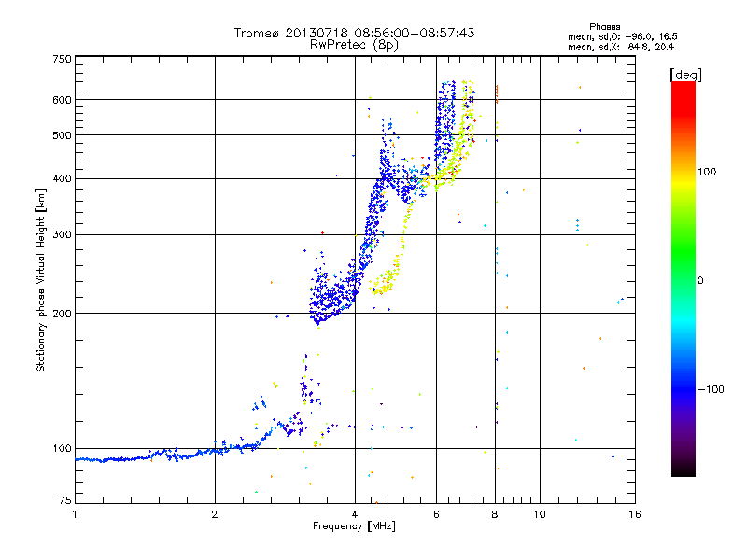Click the x-axis '10' tick label
The height and width of the screenshot is (560, 747).
[x=540, y=514]
